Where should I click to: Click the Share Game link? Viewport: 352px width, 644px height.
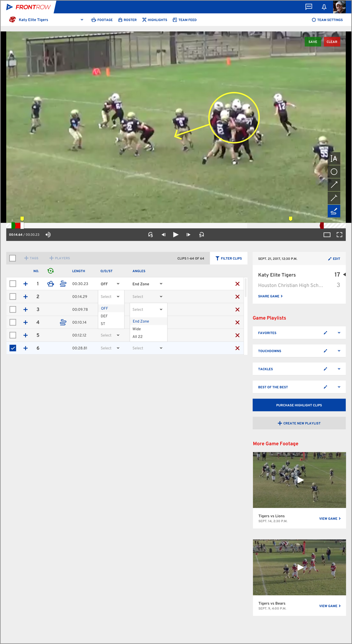tap(270, 296)
